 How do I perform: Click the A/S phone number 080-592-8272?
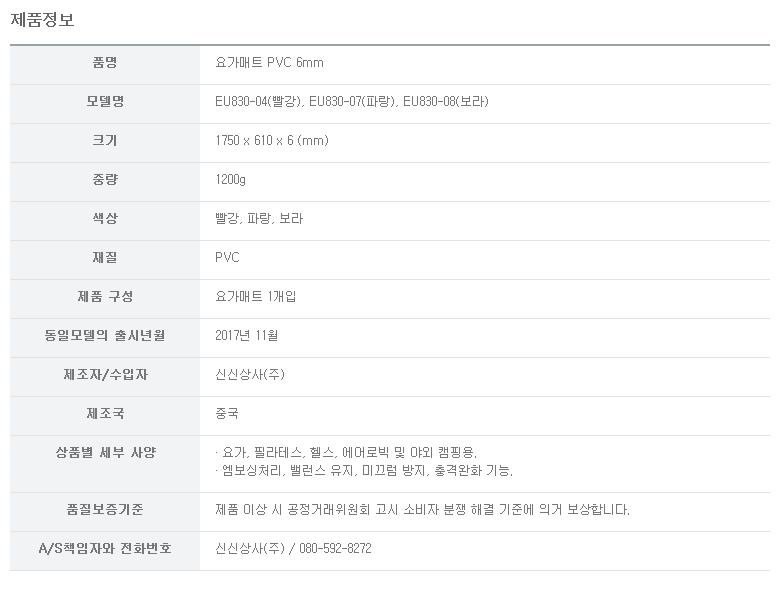tap(334, 549)
